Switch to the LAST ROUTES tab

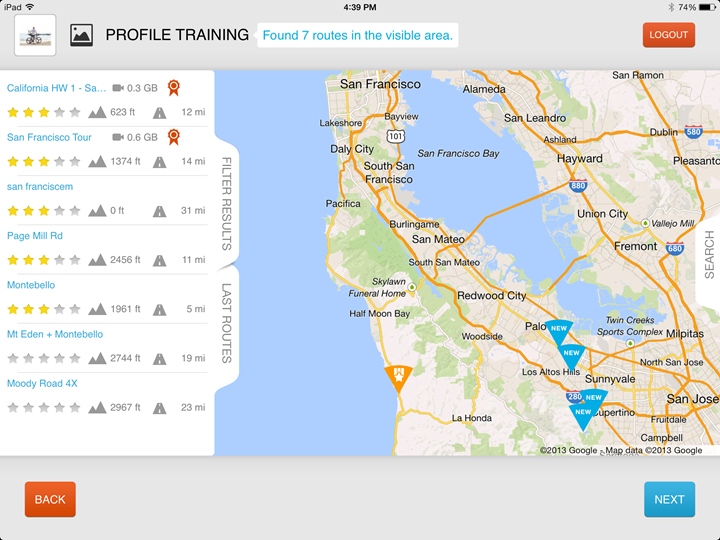click(x=226, y=323)
